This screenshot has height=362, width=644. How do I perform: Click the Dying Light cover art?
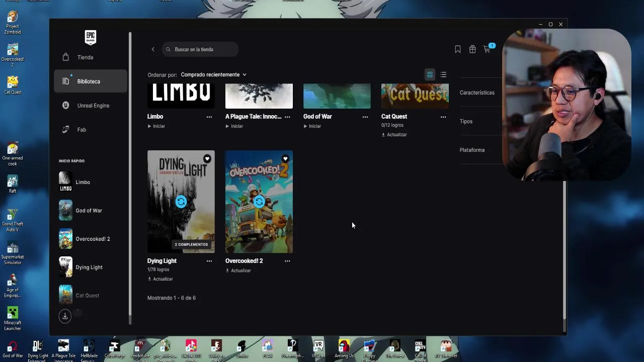[181, 202]
